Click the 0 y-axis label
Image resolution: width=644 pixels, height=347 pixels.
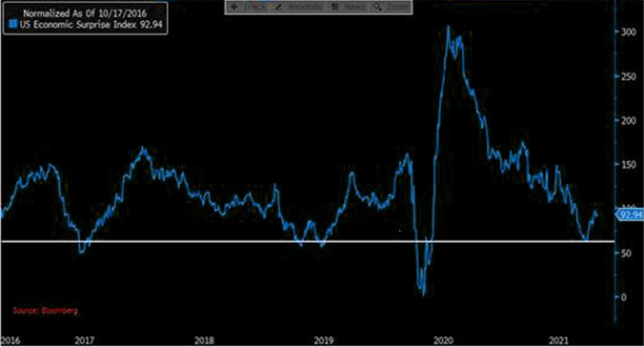[x=624, y=297]
